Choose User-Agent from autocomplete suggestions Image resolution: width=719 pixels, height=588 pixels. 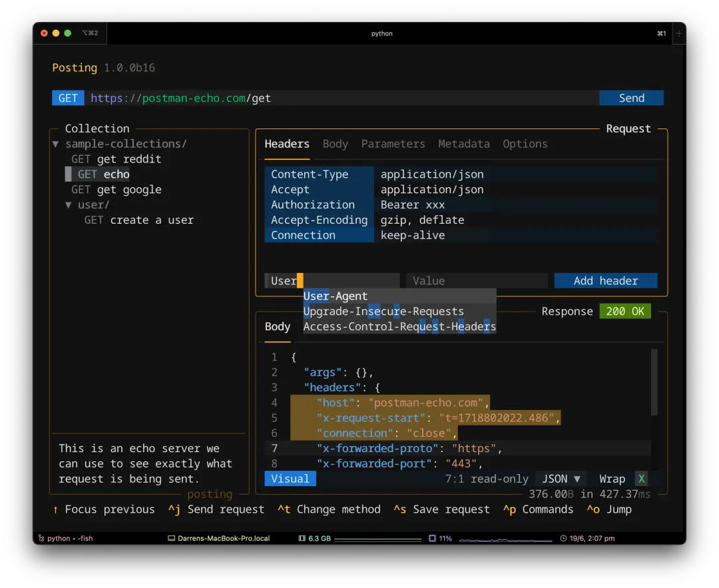pos(336,296)
